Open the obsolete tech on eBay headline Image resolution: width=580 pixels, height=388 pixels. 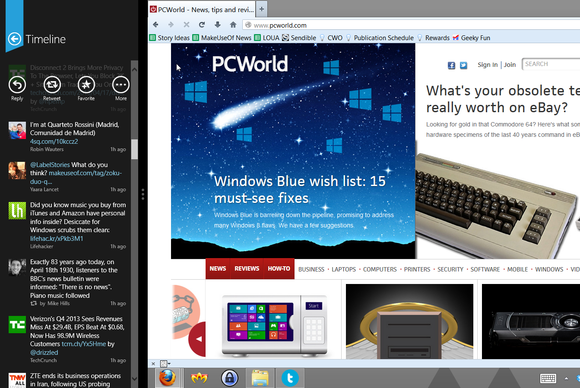502,99
